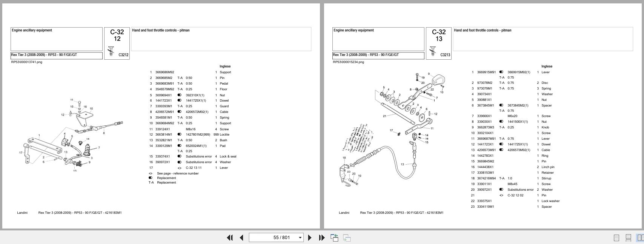644x244 pixels.
Task: Select part number 390734X1 Washer
Action: pos(484,94)
